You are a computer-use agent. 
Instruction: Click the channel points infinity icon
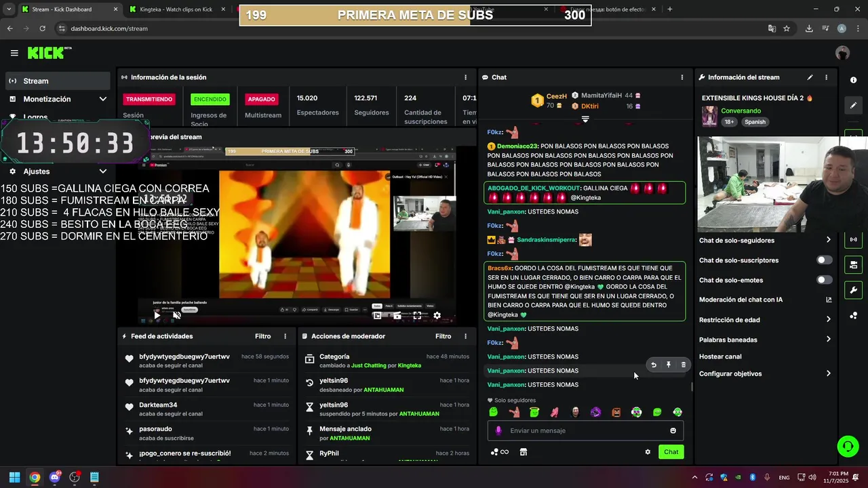tap(500, 452)
